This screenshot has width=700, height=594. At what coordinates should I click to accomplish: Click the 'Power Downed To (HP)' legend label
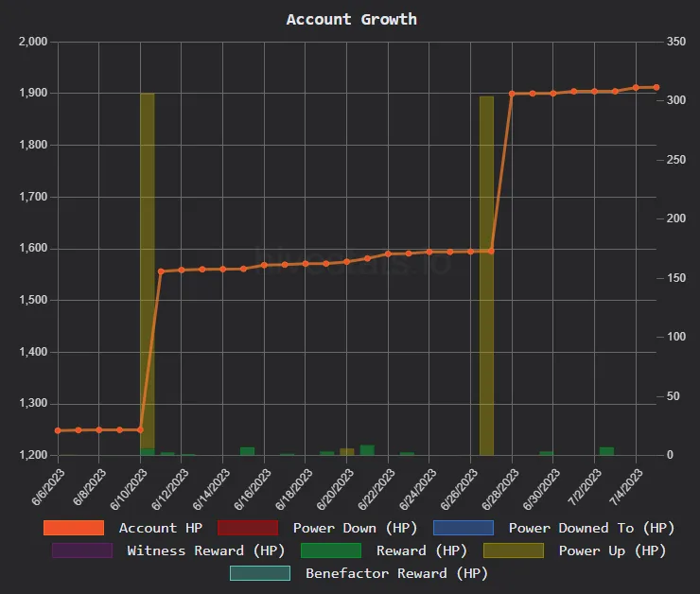(x=591, y=528)
